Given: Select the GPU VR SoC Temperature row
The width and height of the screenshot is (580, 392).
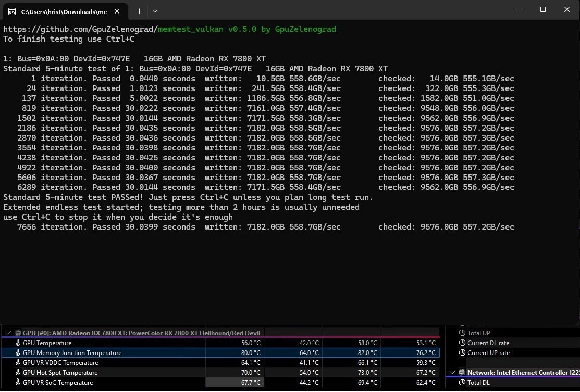Looking at the screenshot, I should [220, 383].
